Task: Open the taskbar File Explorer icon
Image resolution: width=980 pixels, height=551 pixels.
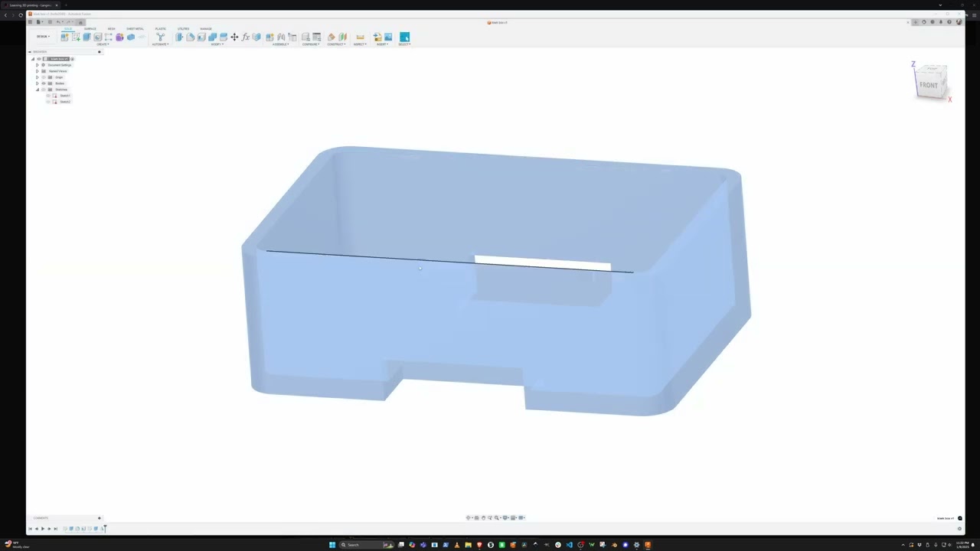Action: coord(468,545)
